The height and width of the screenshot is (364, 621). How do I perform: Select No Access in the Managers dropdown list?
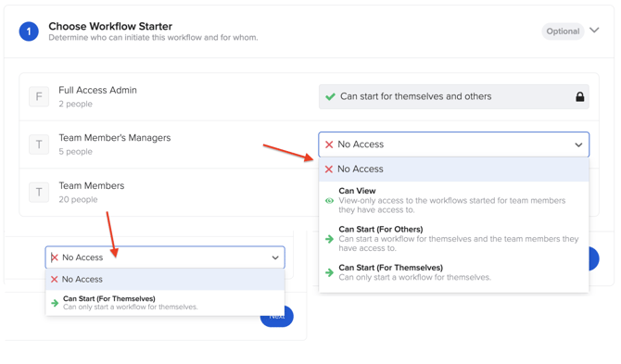pyautogui.click(x=454, y=169)
